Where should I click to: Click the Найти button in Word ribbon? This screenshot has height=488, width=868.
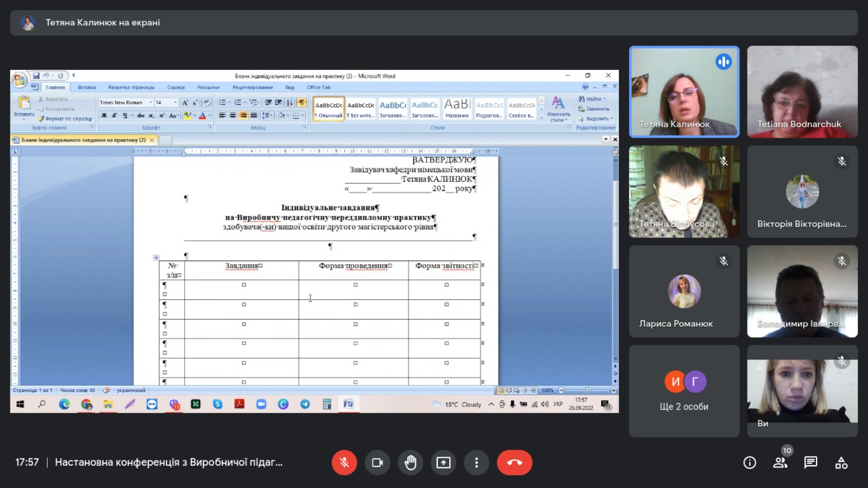[x=591, y=99]
